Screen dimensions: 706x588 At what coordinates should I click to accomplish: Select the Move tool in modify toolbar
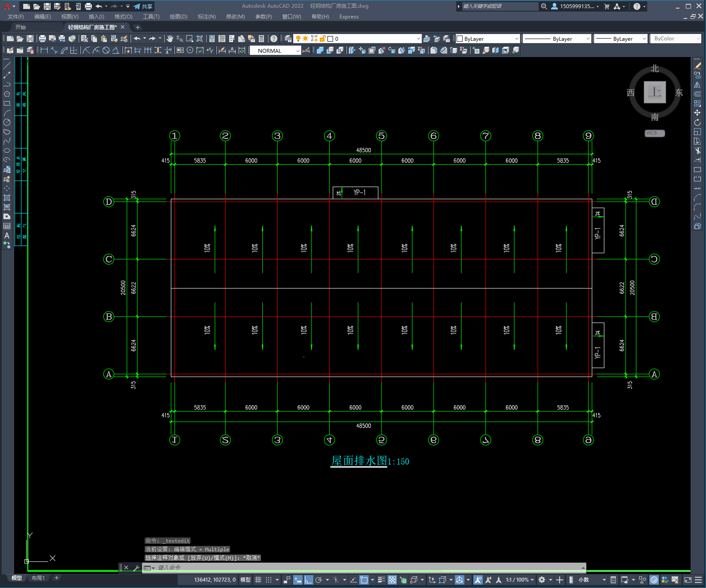697,113
